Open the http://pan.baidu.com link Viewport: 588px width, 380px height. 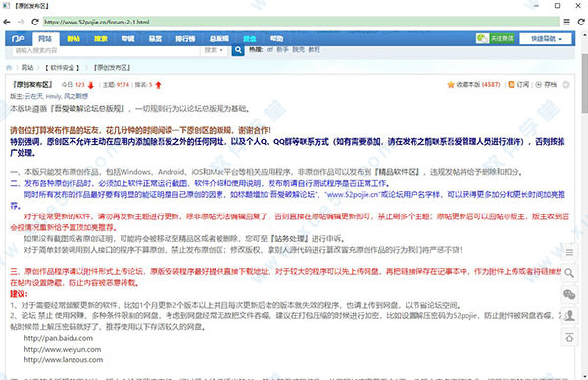(x=59, y=338)
